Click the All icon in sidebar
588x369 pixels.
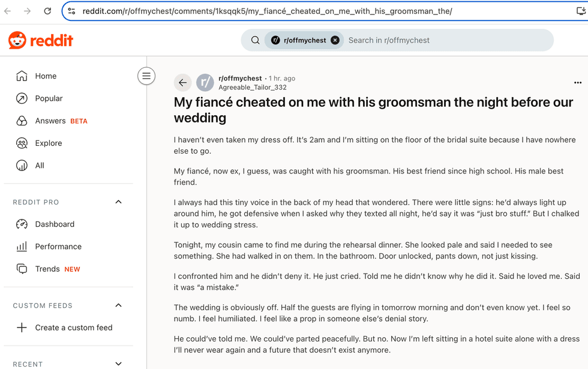click(x=22, y=166)
